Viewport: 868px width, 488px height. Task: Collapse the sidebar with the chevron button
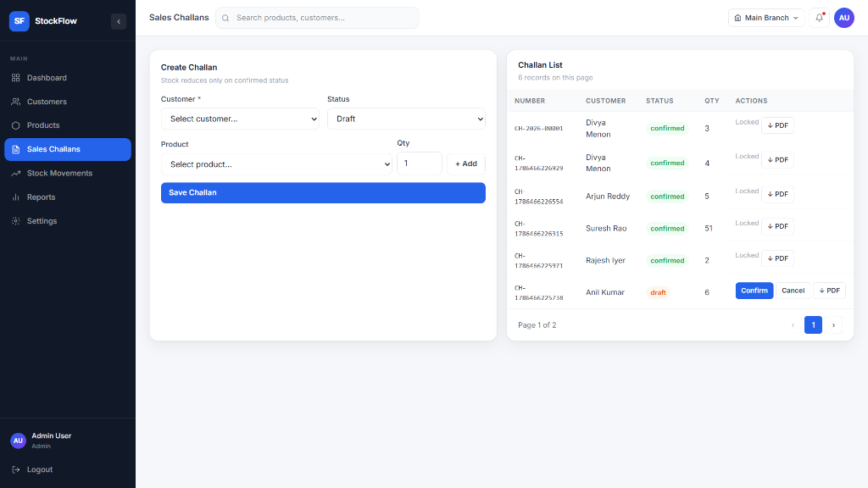point(119,21)
